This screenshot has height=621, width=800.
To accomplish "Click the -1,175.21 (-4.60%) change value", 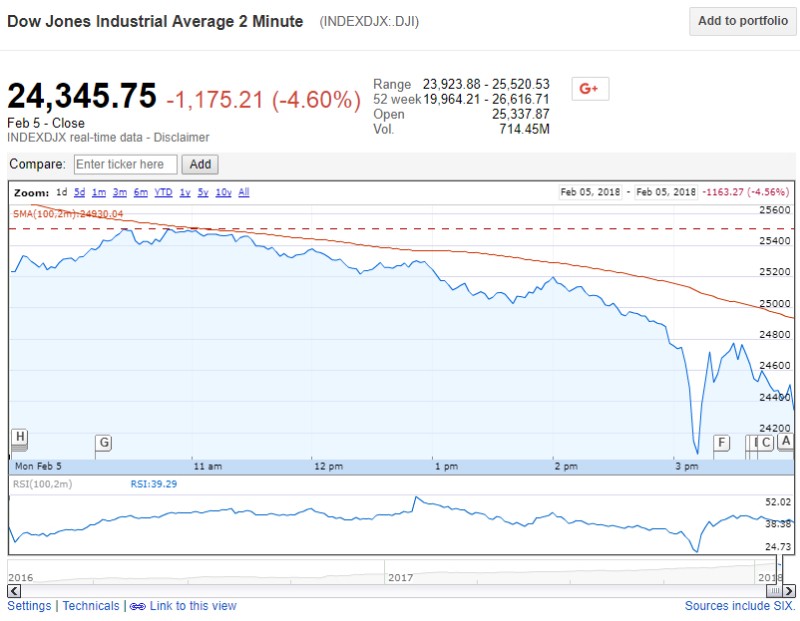I will [x=263, y=100].
